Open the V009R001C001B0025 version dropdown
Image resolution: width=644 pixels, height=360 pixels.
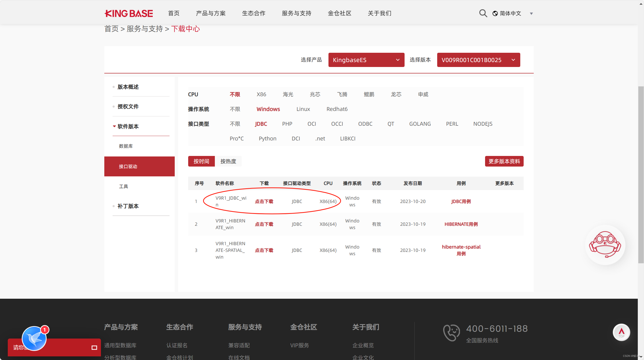478,60
